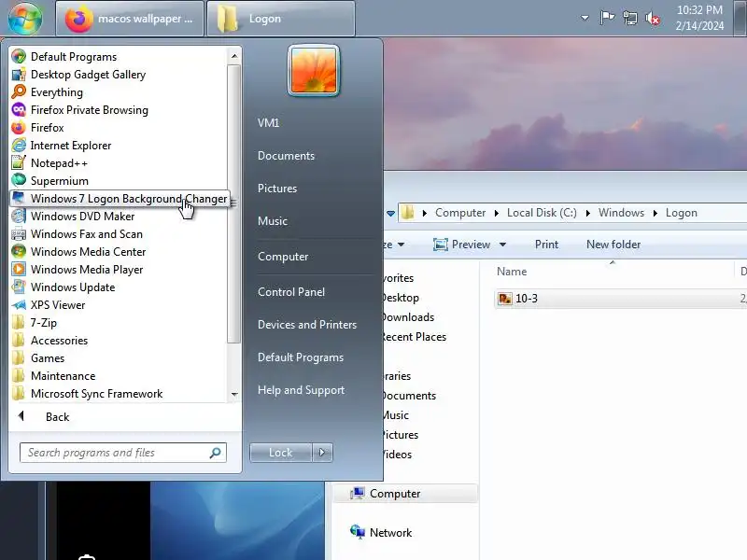Open the shutdown options arrow next to Lock
This screenshot has width=747, height=560.
(x=322, y=453)
